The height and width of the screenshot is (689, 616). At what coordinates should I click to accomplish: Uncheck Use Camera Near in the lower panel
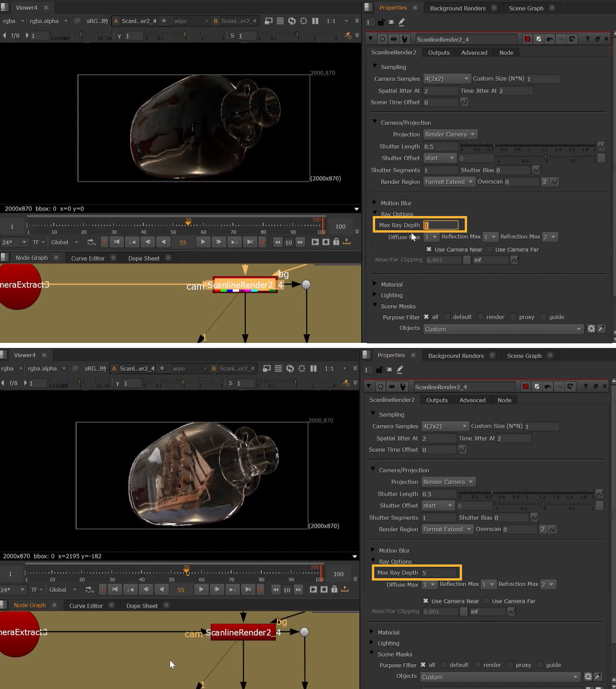pyautogui.click(x=426, y=601)
